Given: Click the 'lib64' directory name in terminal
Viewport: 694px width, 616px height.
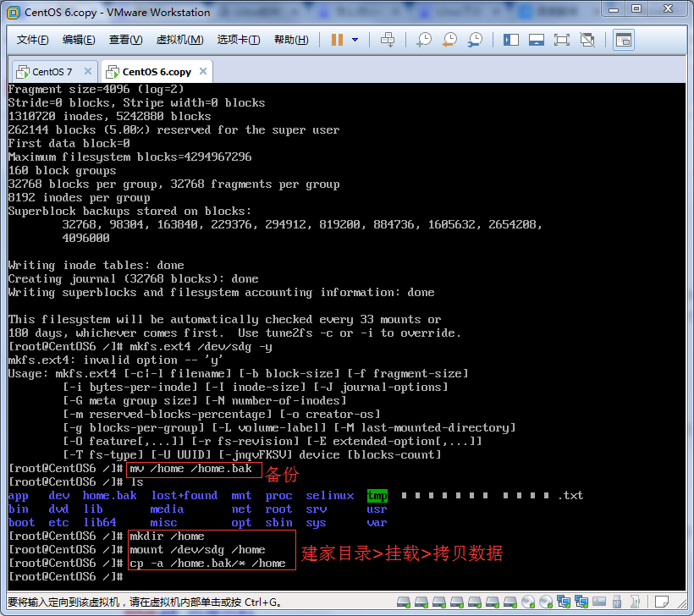Looking at the screenshot, I should 100,523.
